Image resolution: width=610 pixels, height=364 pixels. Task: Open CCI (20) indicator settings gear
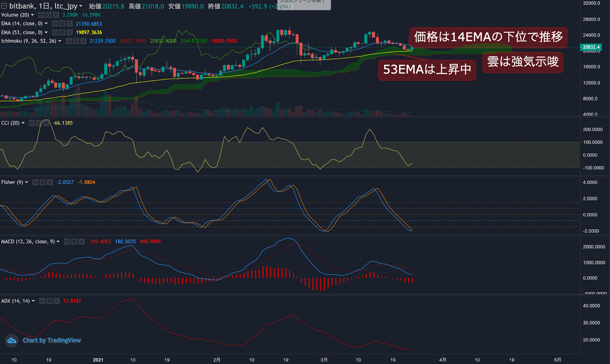point(39,123)
